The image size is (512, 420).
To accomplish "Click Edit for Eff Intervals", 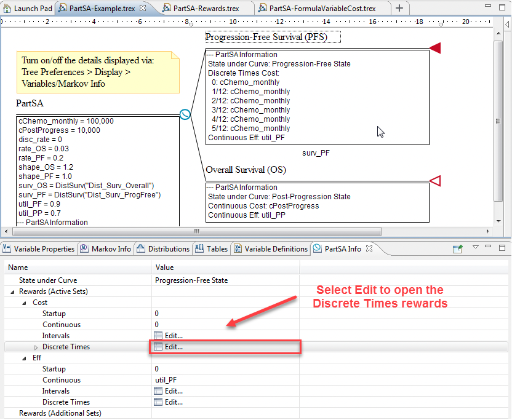I will [173, 391].
